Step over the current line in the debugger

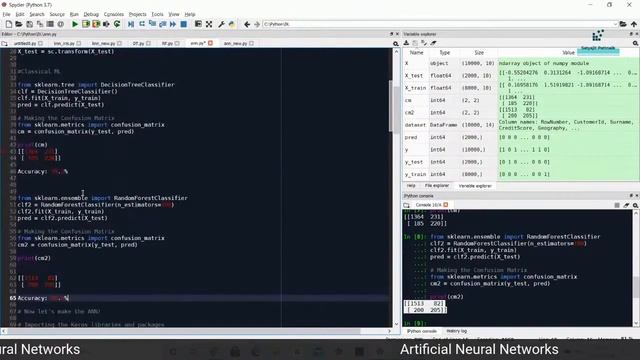coord(142,24)
